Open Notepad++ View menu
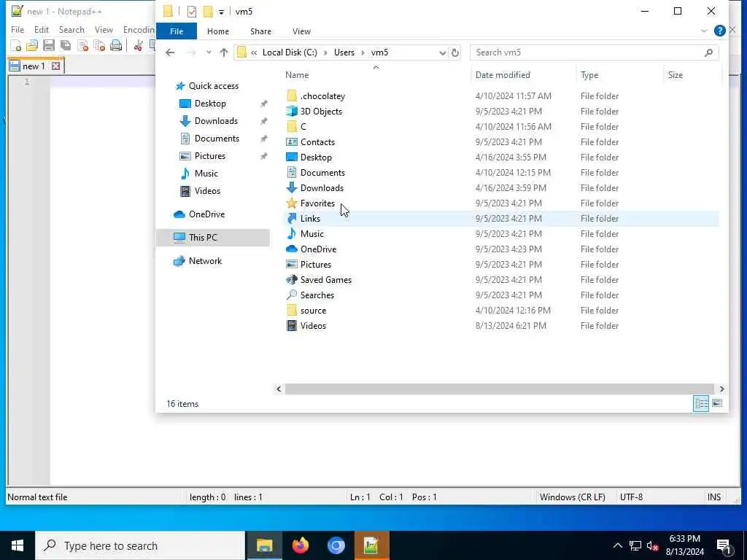747x560 pixels. 104,29
